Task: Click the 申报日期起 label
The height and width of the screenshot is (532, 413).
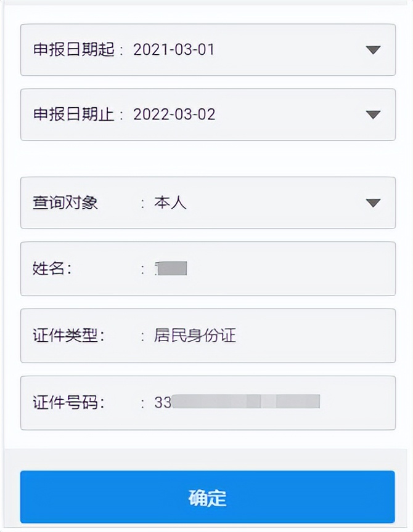Action: tap(66, 49)
